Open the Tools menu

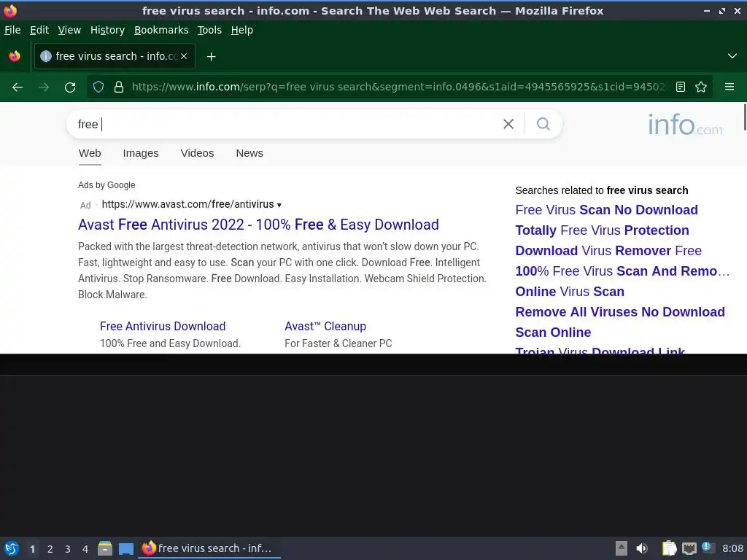point(209,30)
